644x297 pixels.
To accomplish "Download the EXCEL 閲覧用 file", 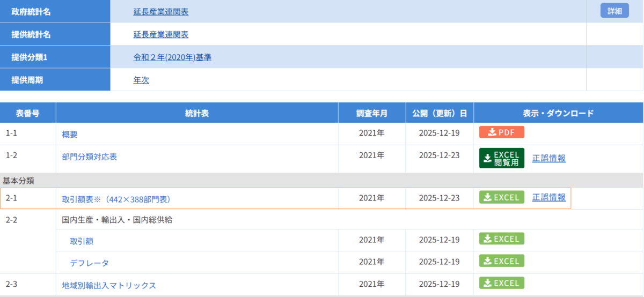I will pyautogui.click(x=501, y=158).
